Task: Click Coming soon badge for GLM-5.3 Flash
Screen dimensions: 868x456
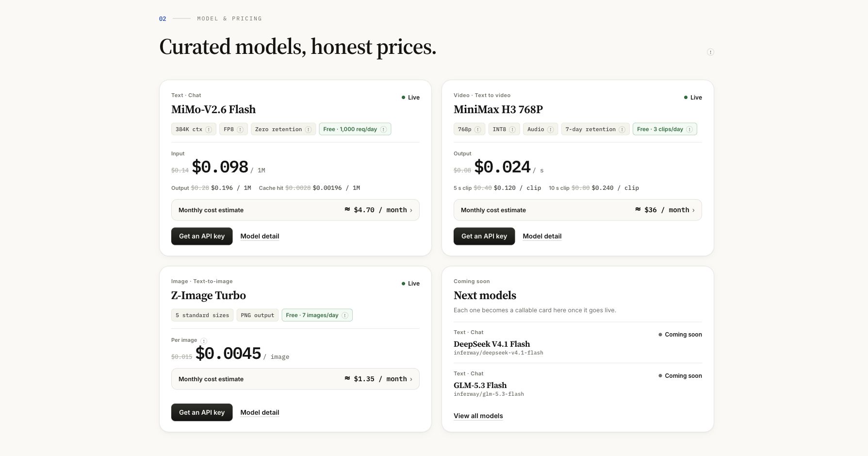Action: (680, 376)
